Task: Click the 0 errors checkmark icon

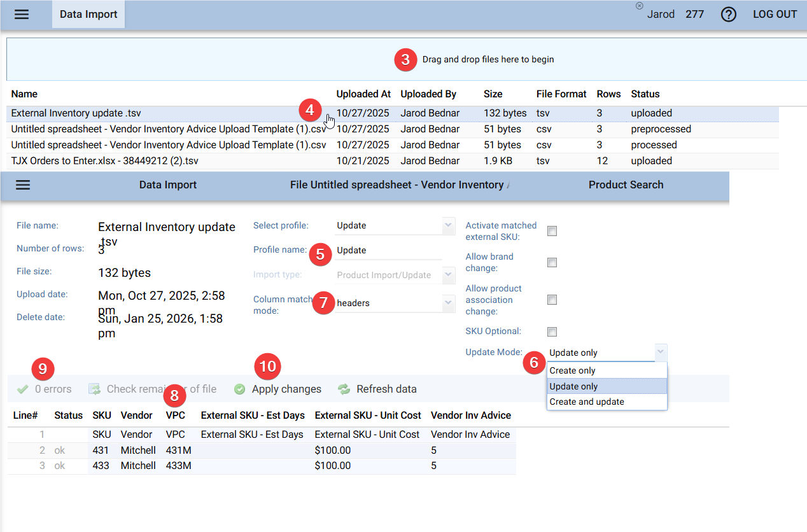Action: 23,389
